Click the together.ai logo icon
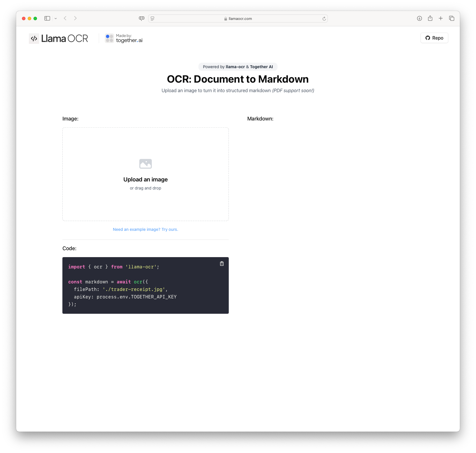 (109, 38)
